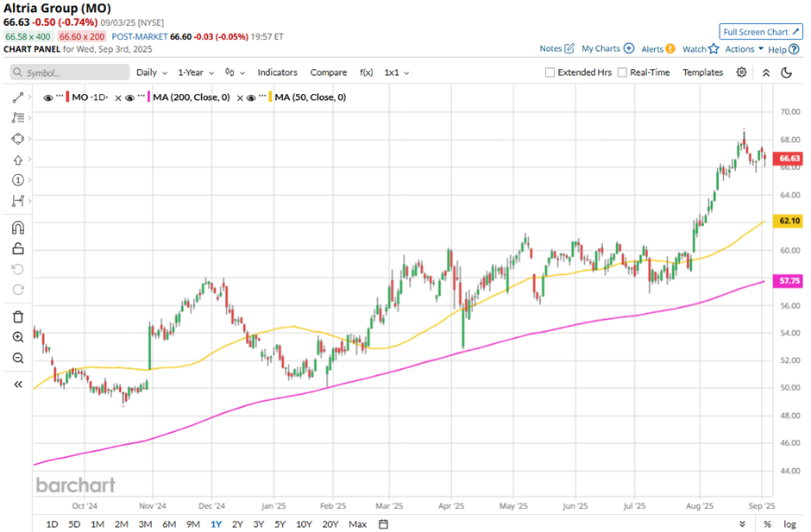811x532 pixels.
Task: Delete drawings with the trash icon
Action: coord(17,316)
